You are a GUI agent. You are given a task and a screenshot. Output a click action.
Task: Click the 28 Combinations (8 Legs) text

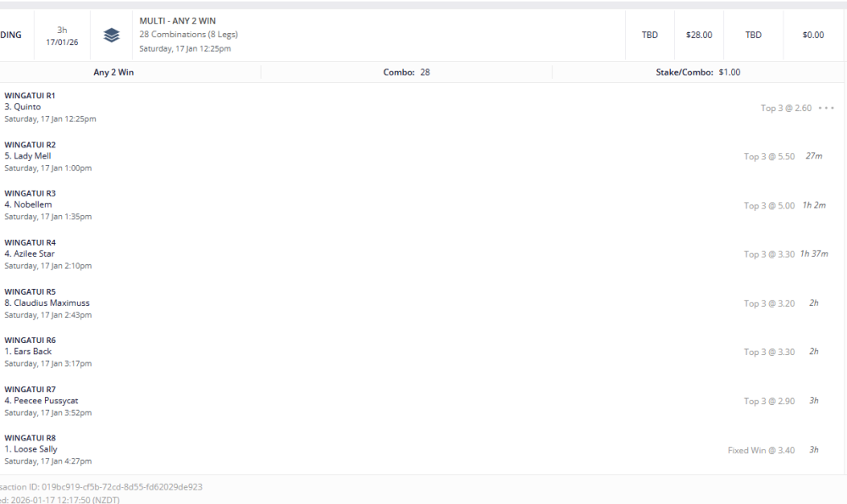(x=188, y=35)
